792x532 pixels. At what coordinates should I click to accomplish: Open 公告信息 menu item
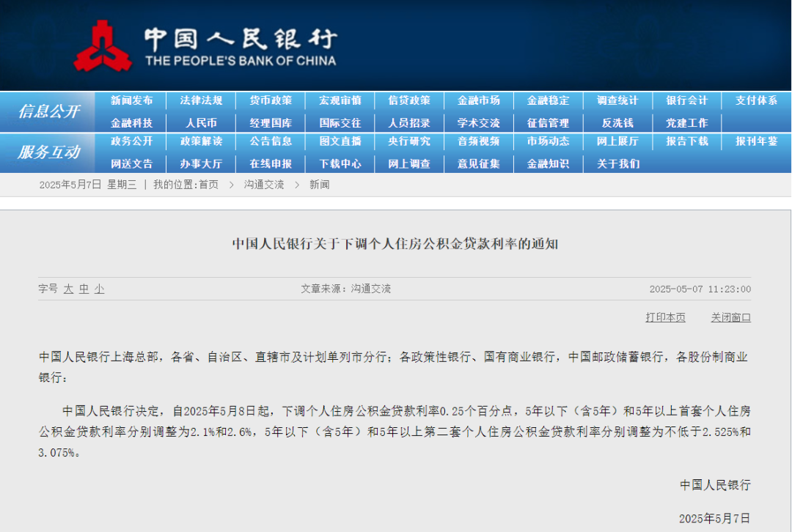pos(271,141)
